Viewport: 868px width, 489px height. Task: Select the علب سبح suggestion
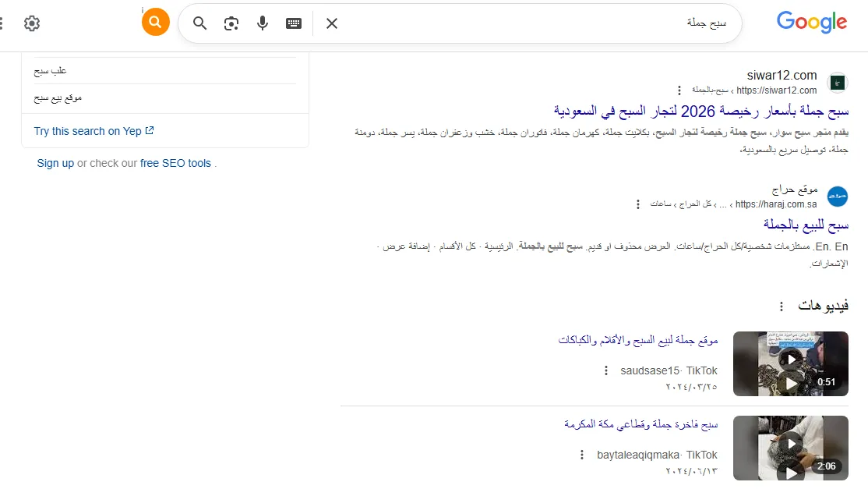coord(51,71)
